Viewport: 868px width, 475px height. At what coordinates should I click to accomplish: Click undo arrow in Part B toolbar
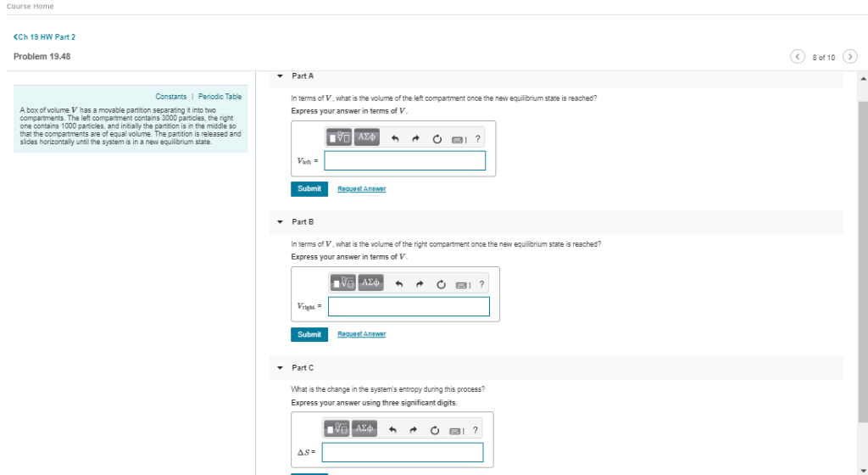point(398,284)
